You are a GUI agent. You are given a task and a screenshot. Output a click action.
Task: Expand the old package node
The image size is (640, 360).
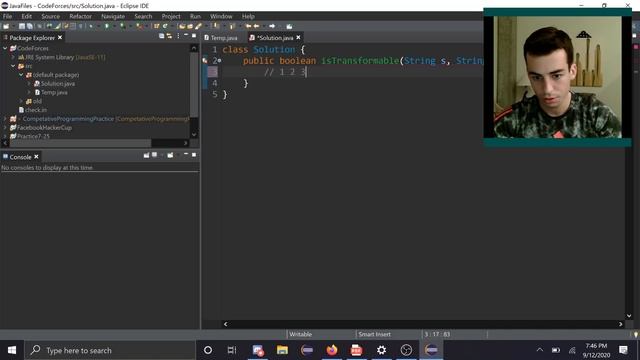21,101
